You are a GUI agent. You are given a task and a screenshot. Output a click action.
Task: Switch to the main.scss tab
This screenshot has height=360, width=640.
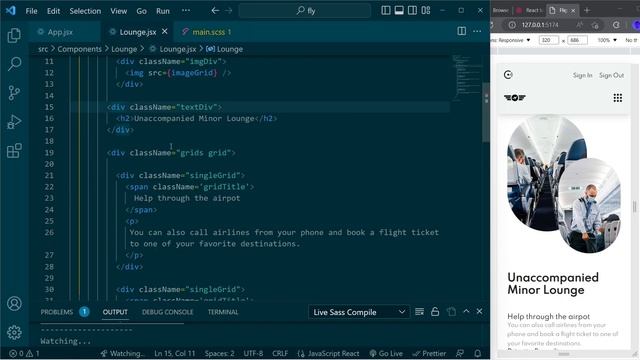click(x=207, y=32)
